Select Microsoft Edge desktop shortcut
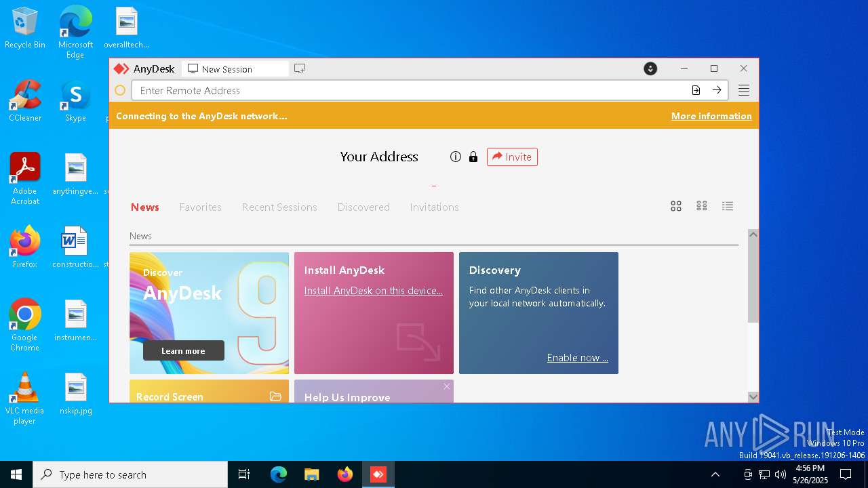The image size is (868, 488). pos(75,33)
